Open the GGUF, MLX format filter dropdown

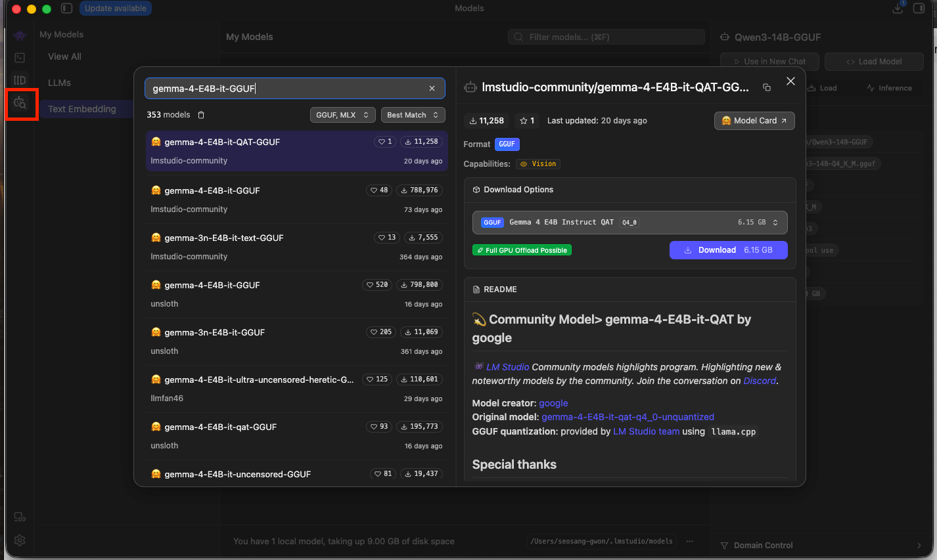point(343,115)
